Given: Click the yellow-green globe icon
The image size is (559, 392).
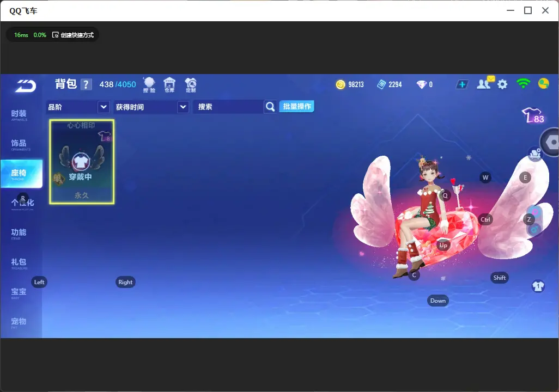Looking at the screenshot, I should pos(543,84).
